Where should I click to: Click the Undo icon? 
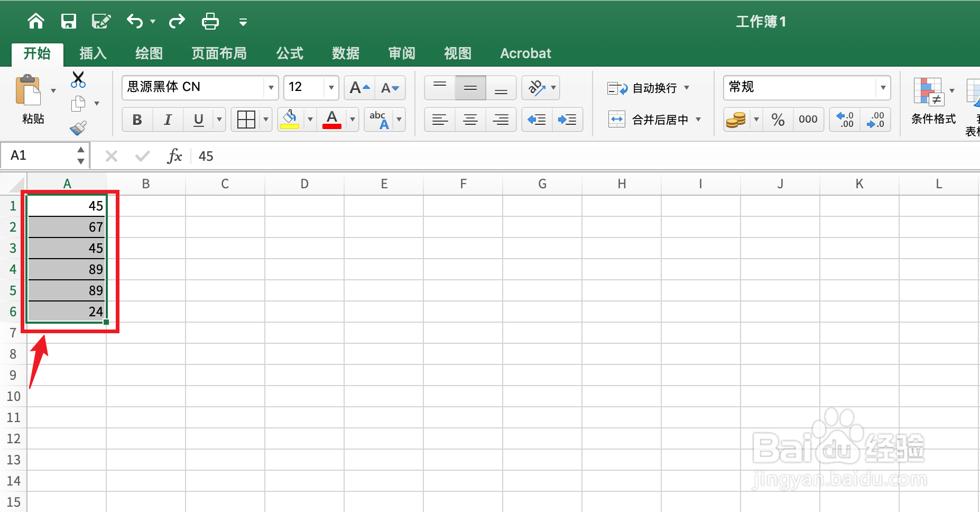point(134,21)
